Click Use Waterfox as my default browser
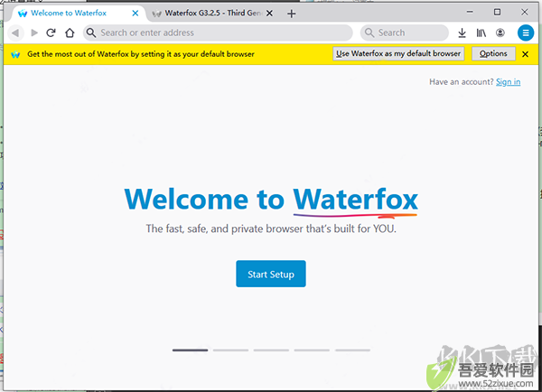This screenshot has height=392, width=542. [x=398, y=53]
